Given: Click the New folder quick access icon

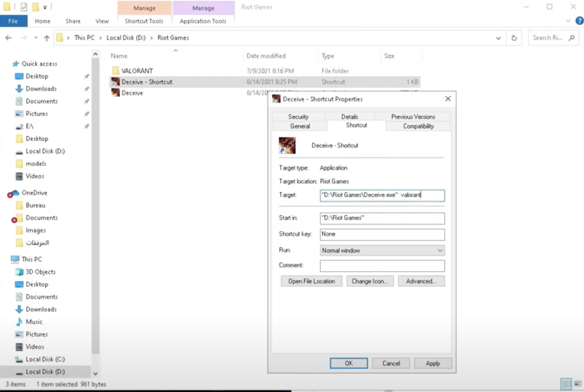Looking at the screenshot, I should click(x=35, y=7).
